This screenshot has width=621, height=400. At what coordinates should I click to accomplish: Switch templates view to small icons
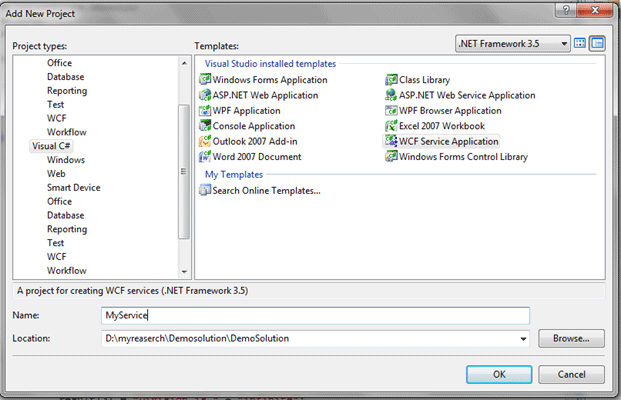point(597,43)
